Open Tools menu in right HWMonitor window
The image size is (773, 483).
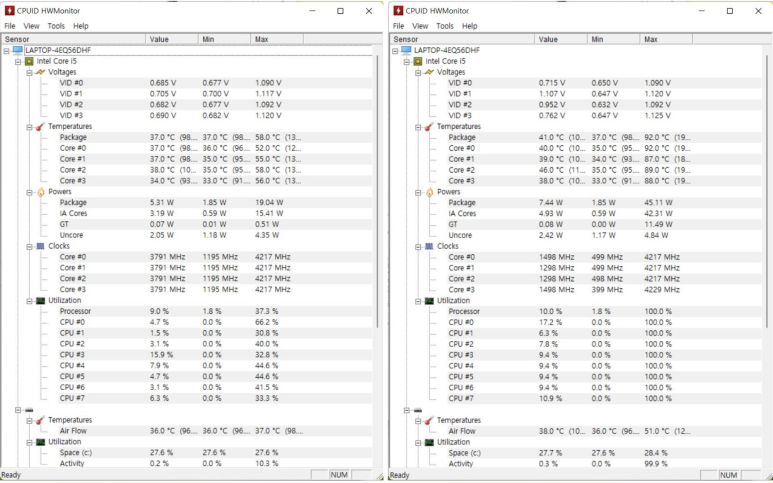(x=445, y=26)
